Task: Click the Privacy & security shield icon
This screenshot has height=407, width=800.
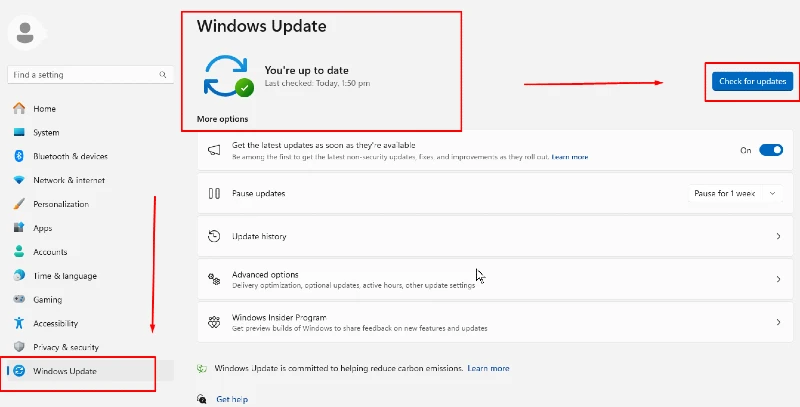Action: 19,347
